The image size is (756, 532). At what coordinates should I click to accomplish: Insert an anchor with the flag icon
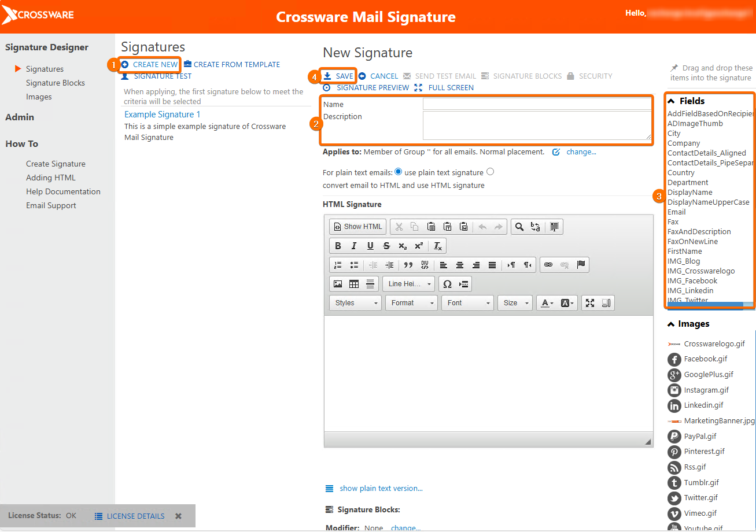581,265
